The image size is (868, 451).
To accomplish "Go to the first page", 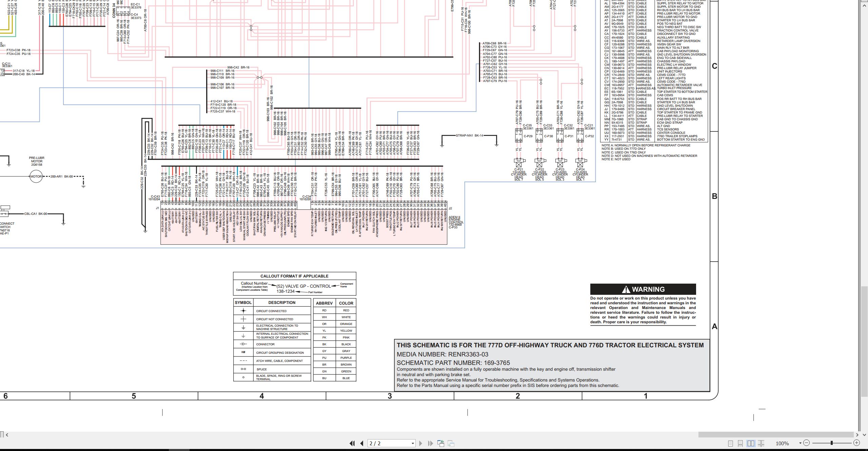I will pos(352,443).
